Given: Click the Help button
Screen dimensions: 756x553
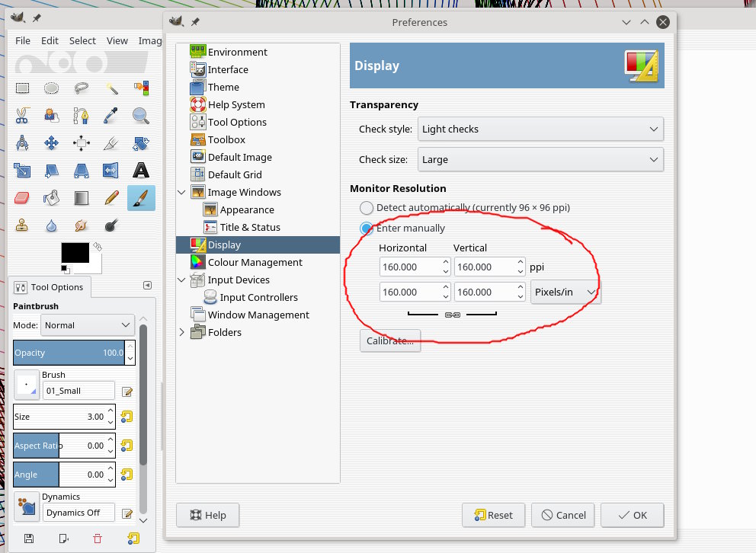Looking at the screenshot, I should [208, 516].
